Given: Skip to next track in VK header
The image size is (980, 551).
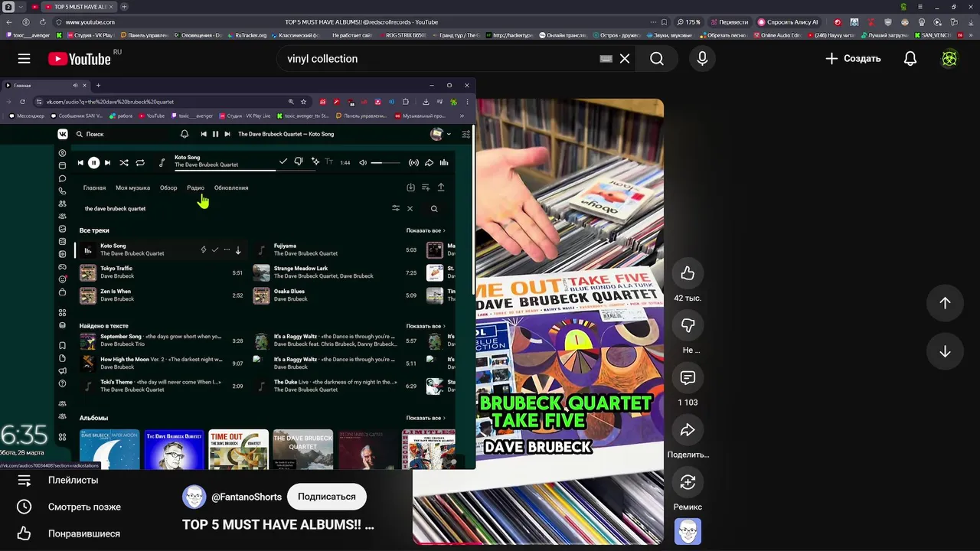Looking at the screenshot, I should point(227,134).
